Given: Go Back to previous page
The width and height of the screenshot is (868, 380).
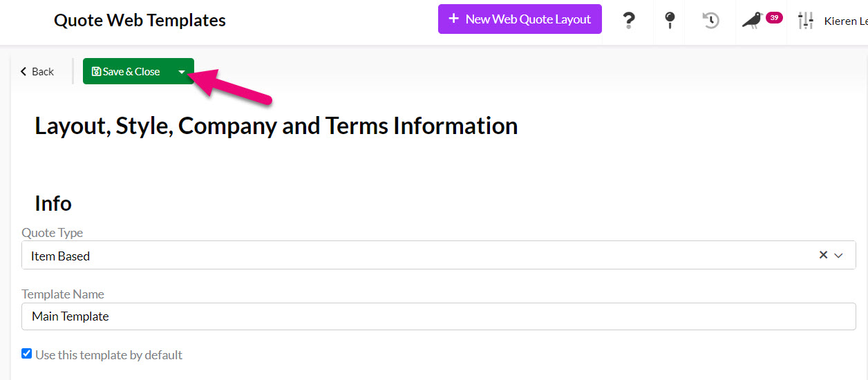Looking at the screenshot, I should (x=37, y=71).
